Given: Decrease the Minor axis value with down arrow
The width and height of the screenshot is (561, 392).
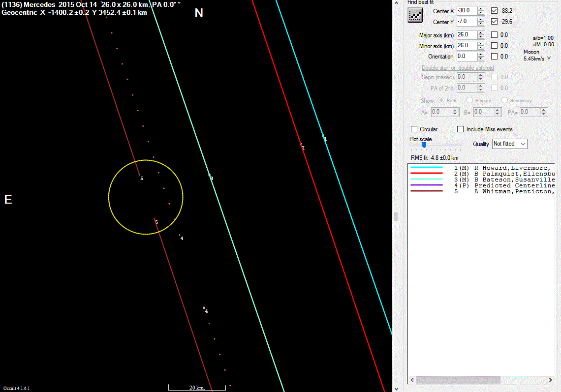Looking at the screenshot, I should click(481, 48).
